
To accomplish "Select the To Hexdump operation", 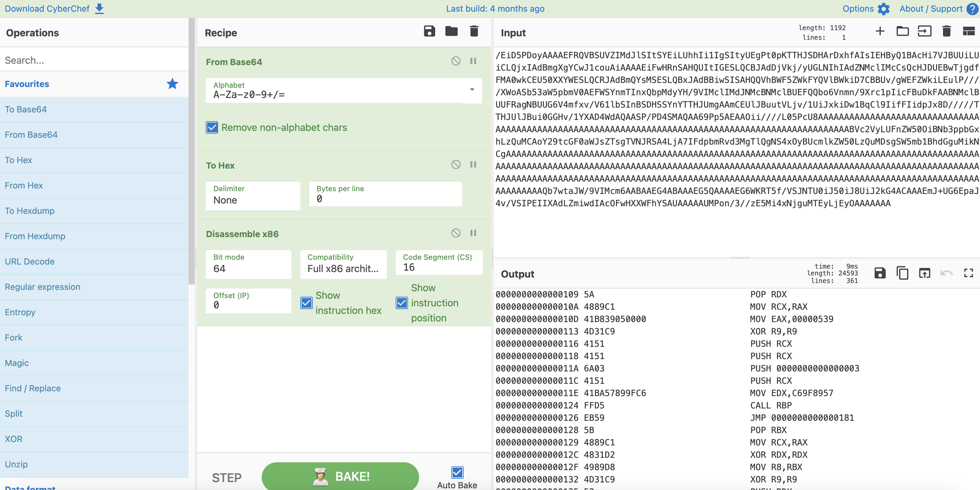I will [x=94, y=211].
